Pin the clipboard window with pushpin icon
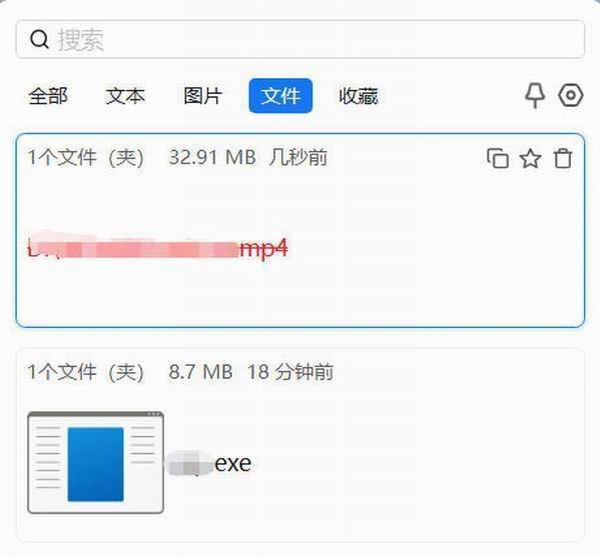Viewport: 600px width, 558px height. coord(535,96)
